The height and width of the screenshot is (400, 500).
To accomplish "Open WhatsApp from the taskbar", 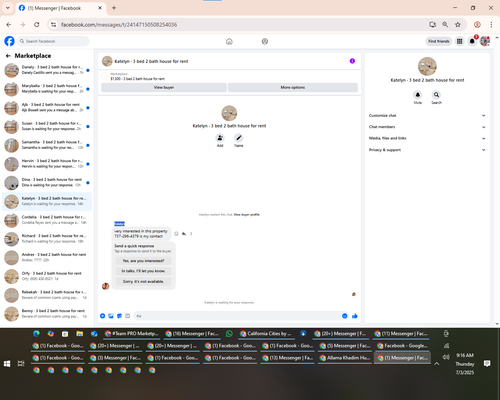I will point(229,333).
